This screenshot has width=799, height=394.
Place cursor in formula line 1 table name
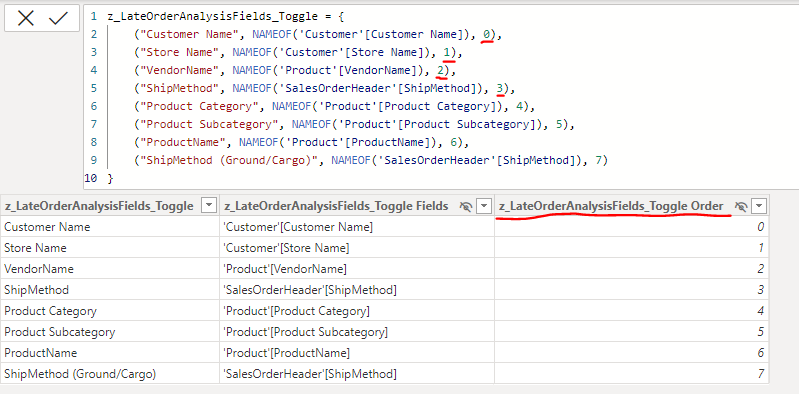click(x=212, y=16)
